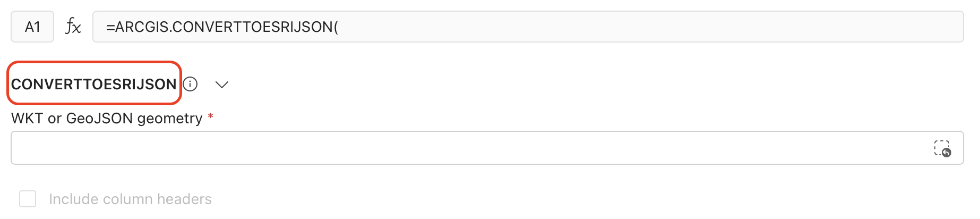Click the word GeoJSON in the parameter label
Screen dimensions: 980x219
click(x=99, y=118)
